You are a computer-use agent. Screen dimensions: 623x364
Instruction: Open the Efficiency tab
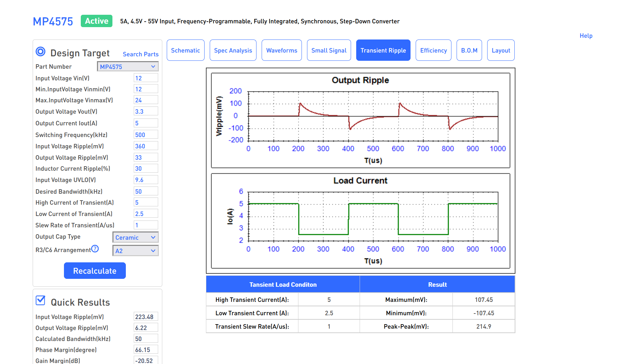433,50
